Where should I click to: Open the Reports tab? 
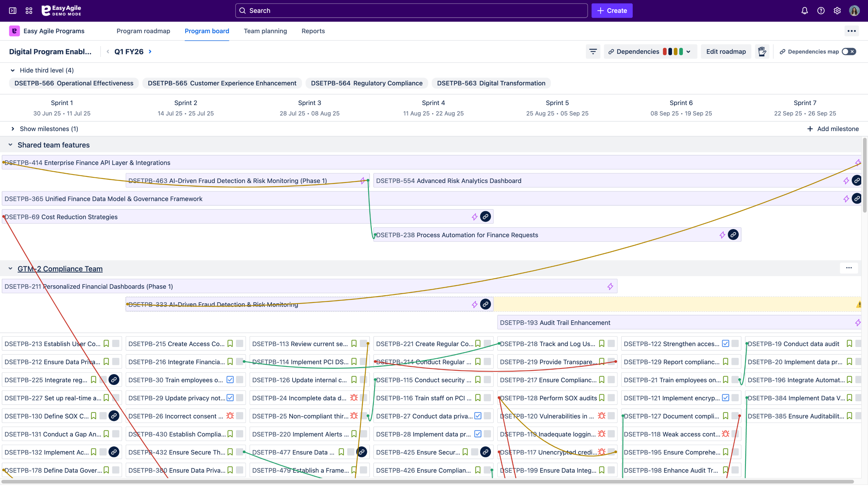[313, 31]
